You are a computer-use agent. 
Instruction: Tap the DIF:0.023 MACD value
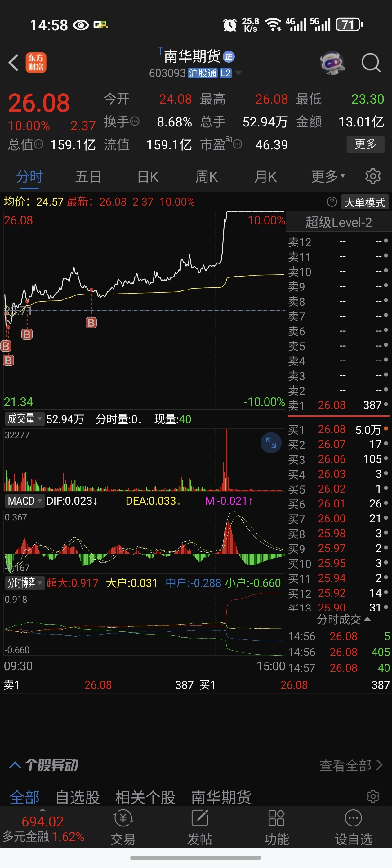[72, 501]
